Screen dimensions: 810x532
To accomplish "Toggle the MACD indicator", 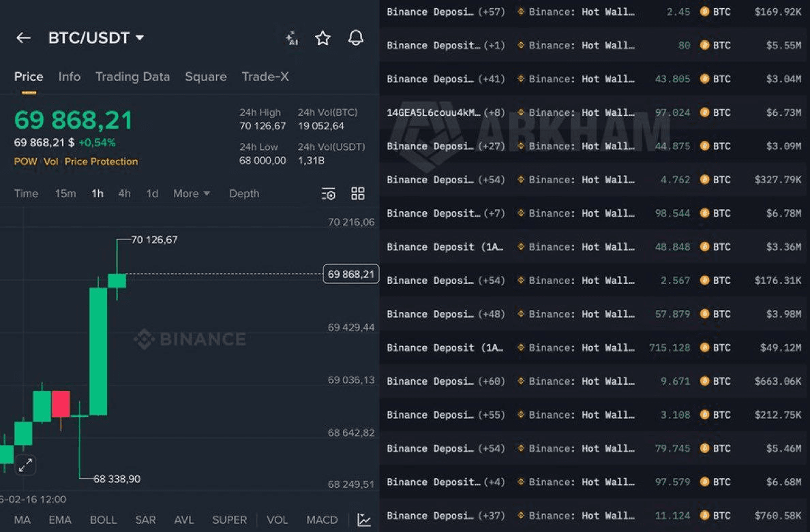I will [322, 520].
